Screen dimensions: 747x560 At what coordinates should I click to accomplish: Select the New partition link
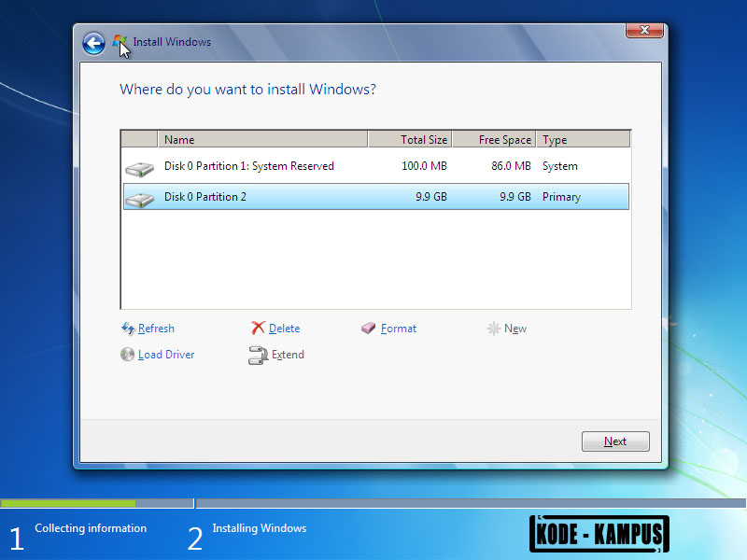(x=515, y=329)
